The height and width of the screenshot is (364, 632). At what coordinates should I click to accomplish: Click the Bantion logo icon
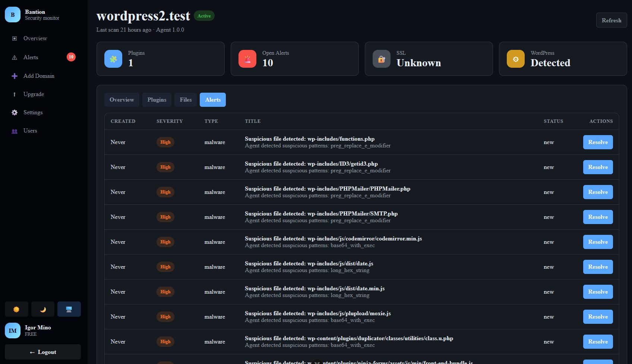tap(13, 15)
